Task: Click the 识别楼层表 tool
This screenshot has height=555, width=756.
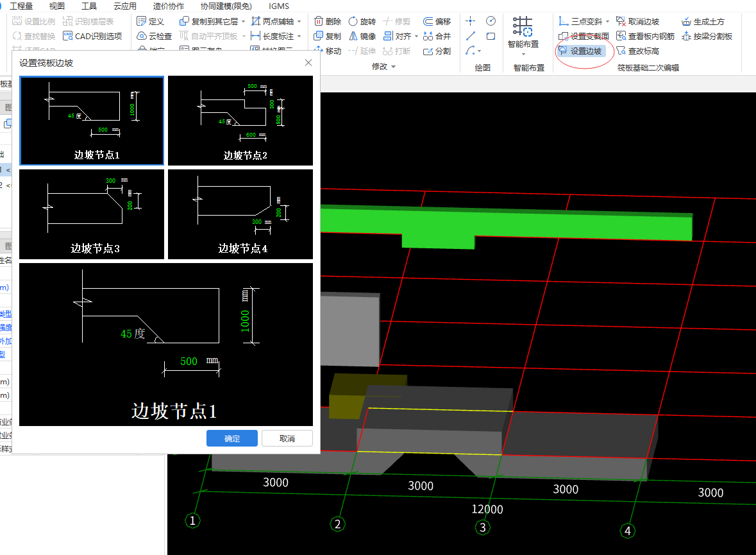Action: tap(88, 21)
